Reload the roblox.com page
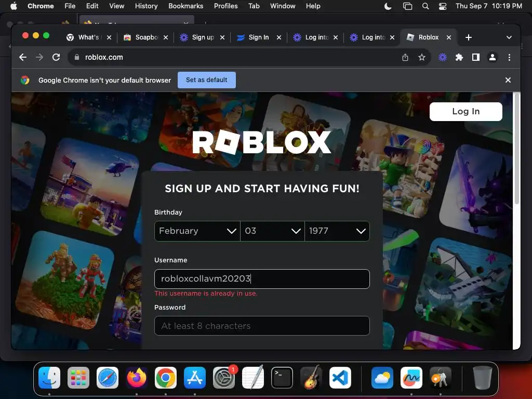The image size is (532, 399). (56, 57)
